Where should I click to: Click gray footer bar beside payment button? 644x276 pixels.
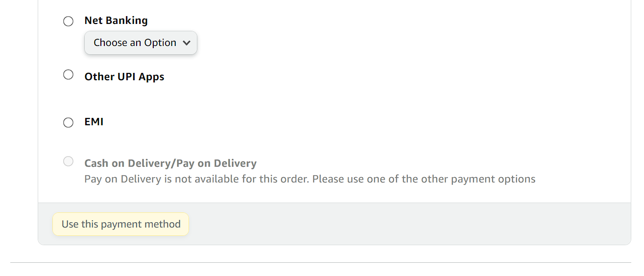(x=392, y=224)
